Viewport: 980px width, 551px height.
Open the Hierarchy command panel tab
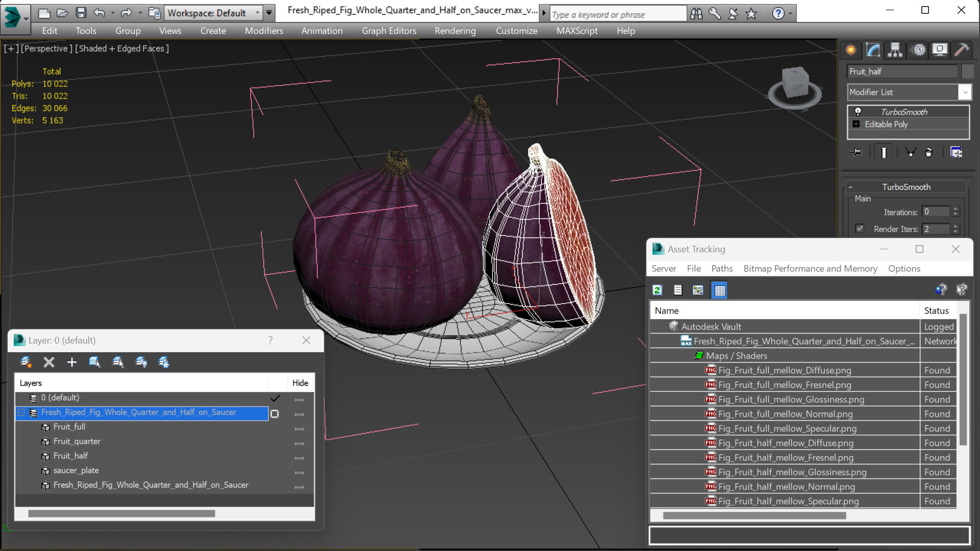pyautogui.click(x=895, y=50)
